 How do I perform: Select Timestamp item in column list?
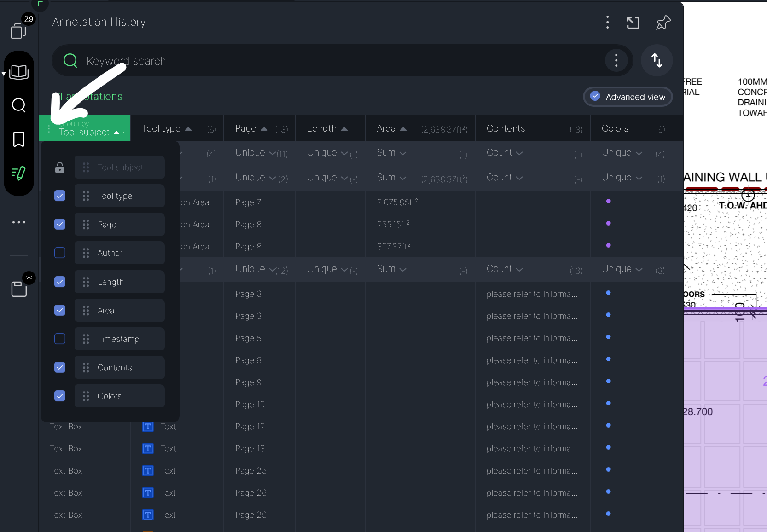pyautogui.click(x=120, y=339)
